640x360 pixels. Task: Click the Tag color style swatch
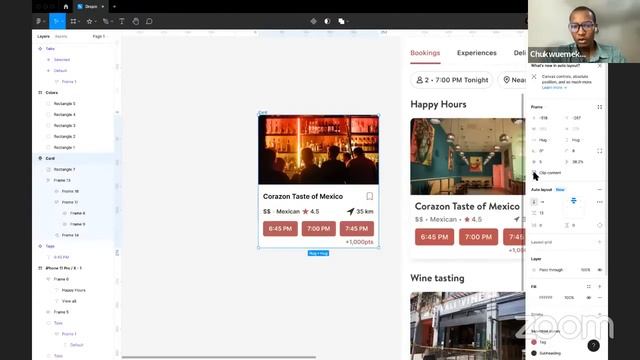(x=534, y=342)
